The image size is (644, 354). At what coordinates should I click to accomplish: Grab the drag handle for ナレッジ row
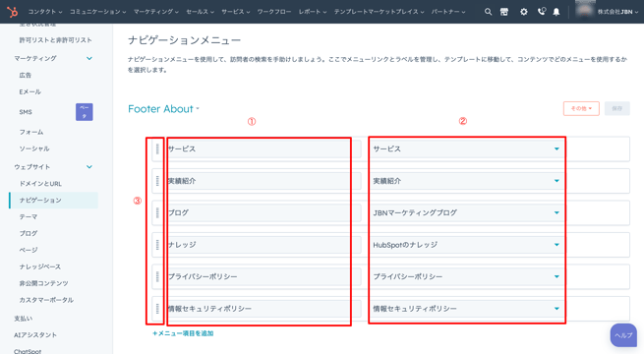(x=157, y=245)
